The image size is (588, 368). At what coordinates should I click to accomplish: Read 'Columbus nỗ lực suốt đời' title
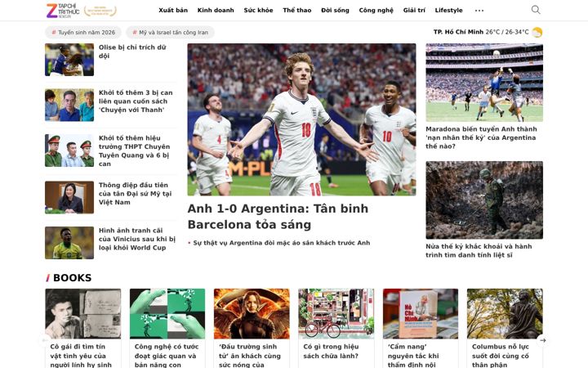[x=501, y=355]
